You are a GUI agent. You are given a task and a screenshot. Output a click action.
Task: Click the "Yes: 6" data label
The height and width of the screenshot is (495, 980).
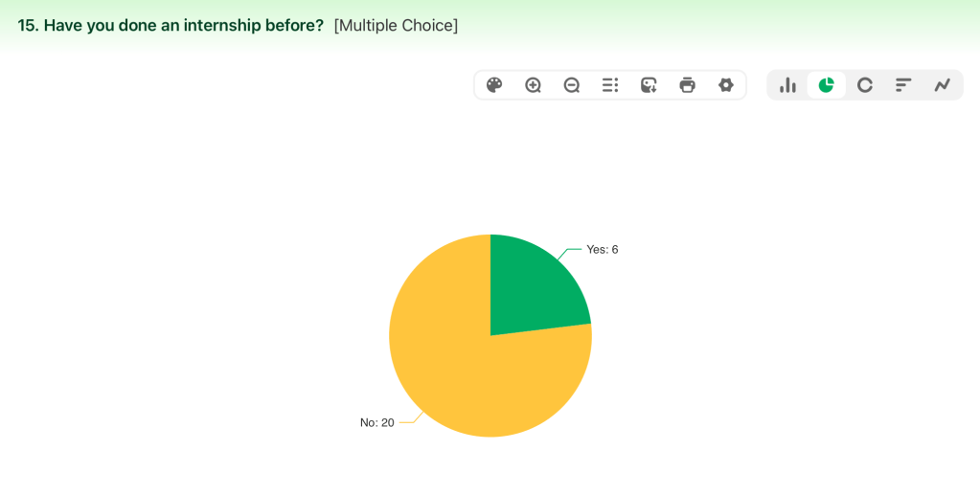pyautogui.click(x=603, y=250)
